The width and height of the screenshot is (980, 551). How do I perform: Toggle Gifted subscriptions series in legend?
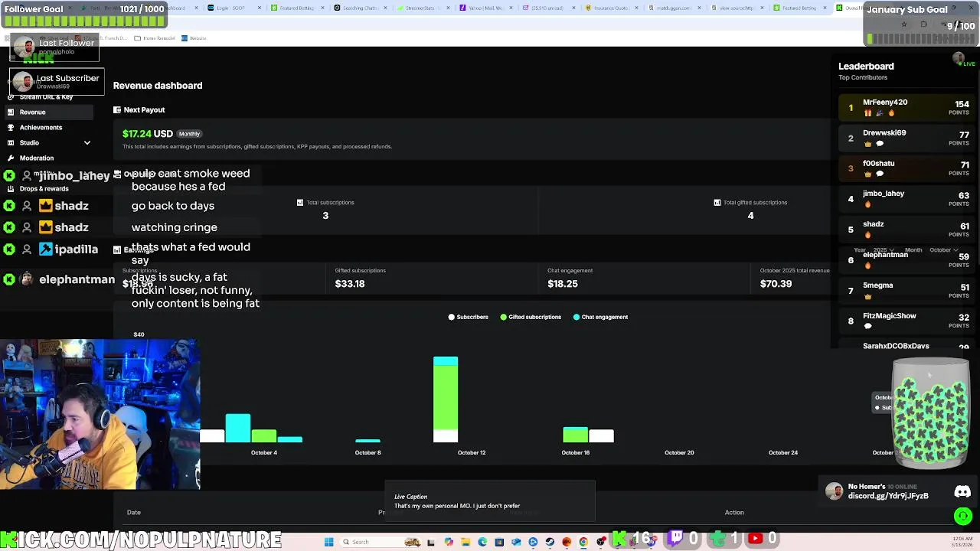click(531, 317)
